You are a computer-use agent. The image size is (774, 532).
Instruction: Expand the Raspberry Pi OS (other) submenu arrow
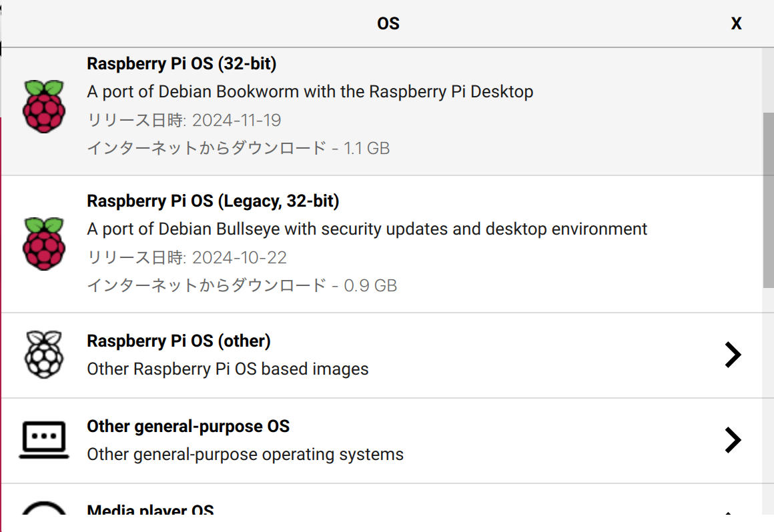click(x=733, y=355)
